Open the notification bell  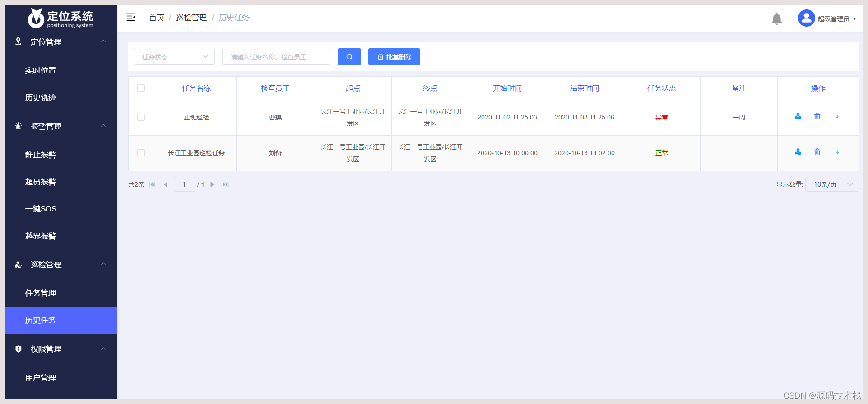point(776,18)
